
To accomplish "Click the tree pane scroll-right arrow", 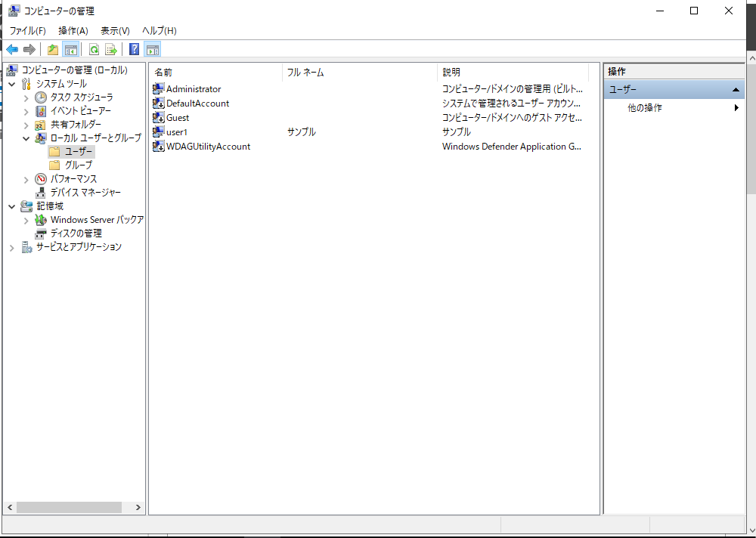I will click(138, 507).
